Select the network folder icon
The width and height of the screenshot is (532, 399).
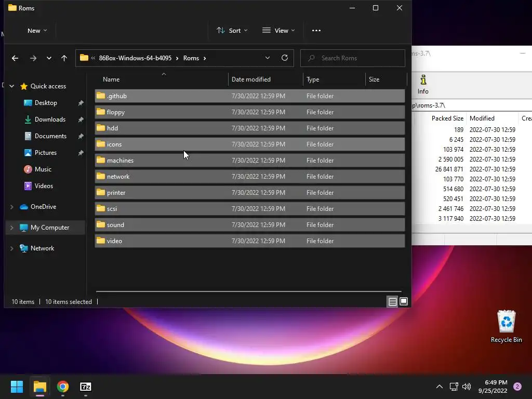[x=100, y=176]
